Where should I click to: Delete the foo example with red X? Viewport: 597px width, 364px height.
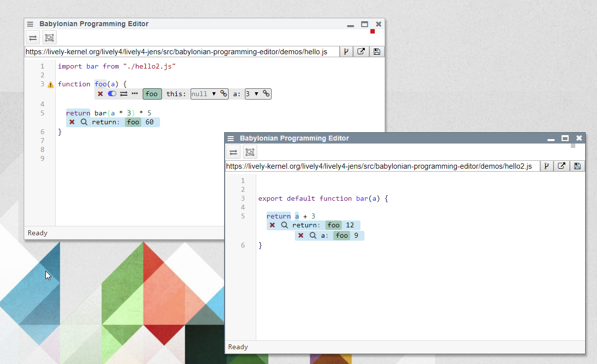pyautogui.click(x=100, y=94)
